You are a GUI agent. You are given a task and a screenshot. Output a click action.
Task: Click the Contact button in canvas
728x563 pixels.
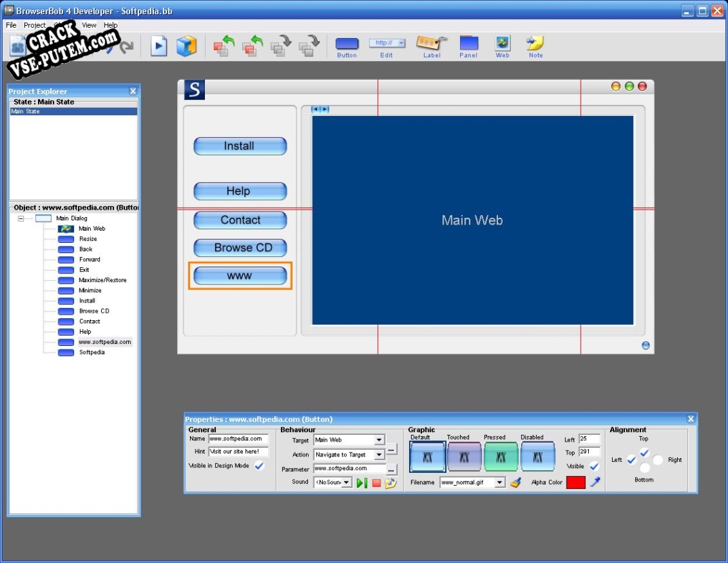[240, 220]
